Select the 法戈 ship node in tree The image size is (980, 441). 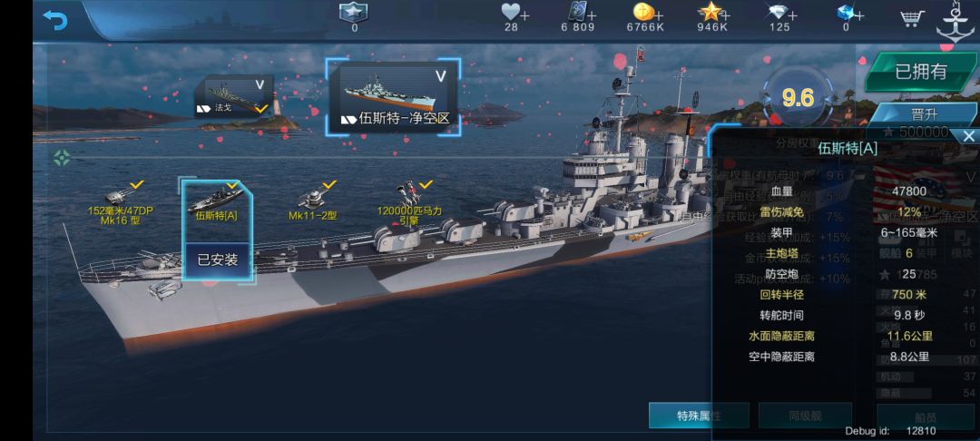click(233, 96)
